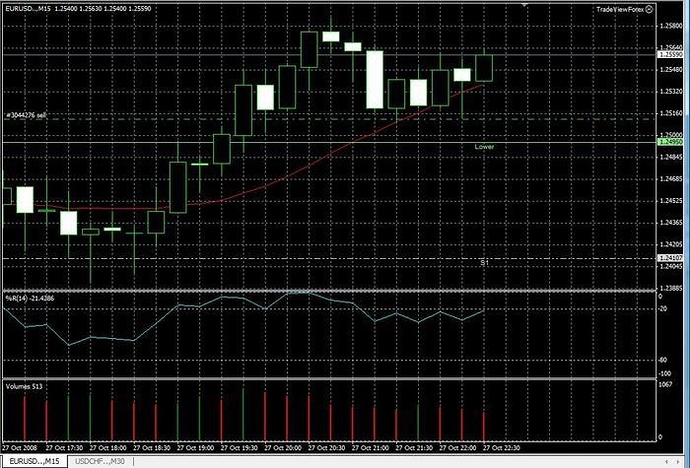Click the 1.24525 price scale value
The height and width of the screenshot is (468, 690).
(x=671, y=201)
